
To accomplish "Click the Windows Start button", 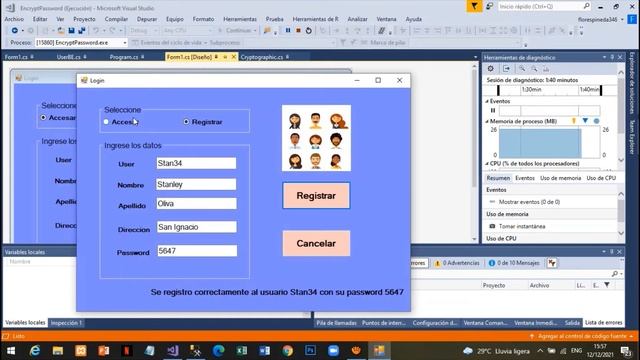I will pyautogui.click(x=11, y=351).
